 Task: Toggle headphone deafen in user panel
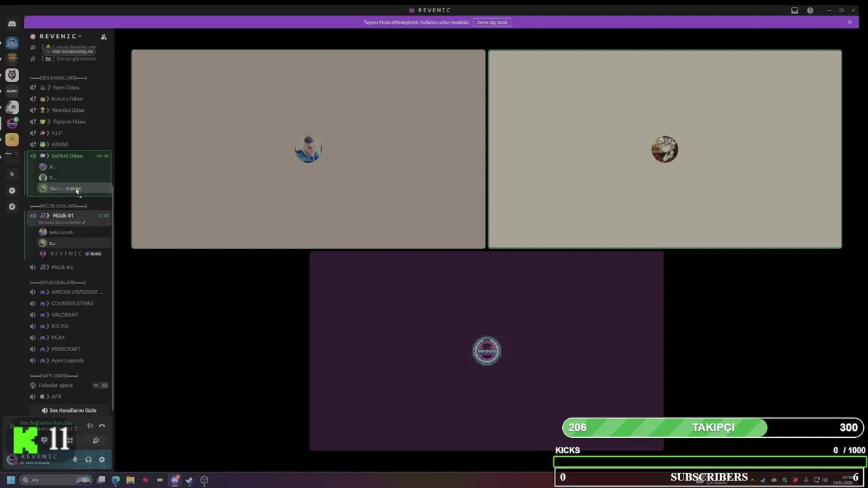[x=88, y=460]
